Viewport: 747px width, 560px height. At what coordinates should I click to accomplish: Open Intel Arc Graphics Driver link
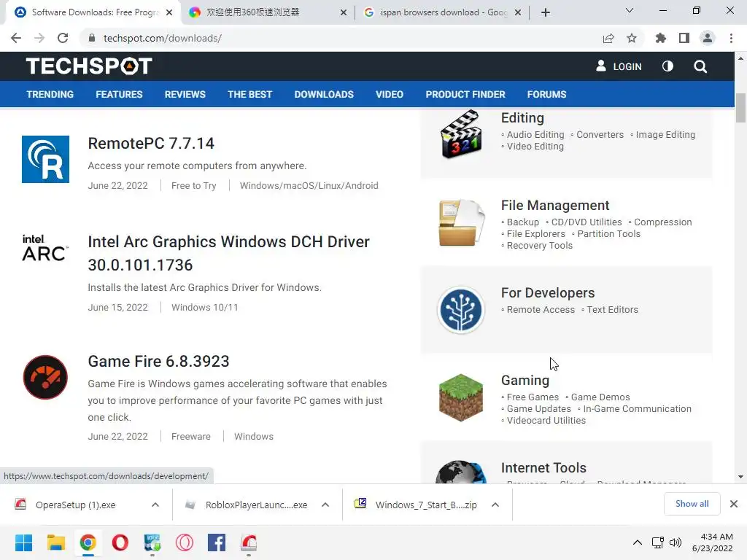point(228,253)
